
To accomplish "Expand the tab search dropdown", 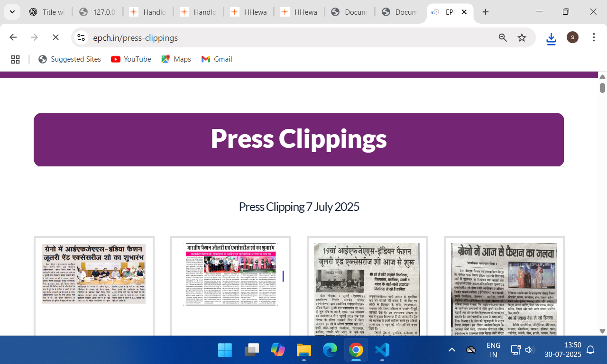I will pyautogui.click(x=12, y=12).
